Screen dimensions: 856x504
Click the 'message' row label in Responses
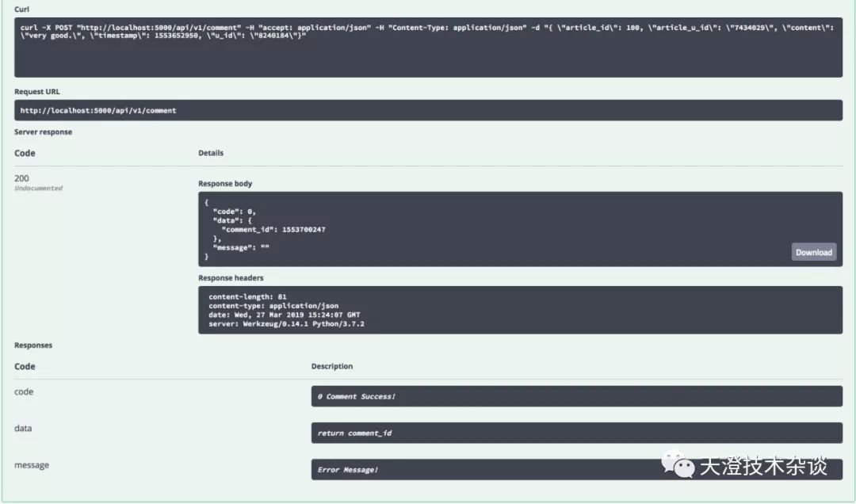[x=32, y=465]
